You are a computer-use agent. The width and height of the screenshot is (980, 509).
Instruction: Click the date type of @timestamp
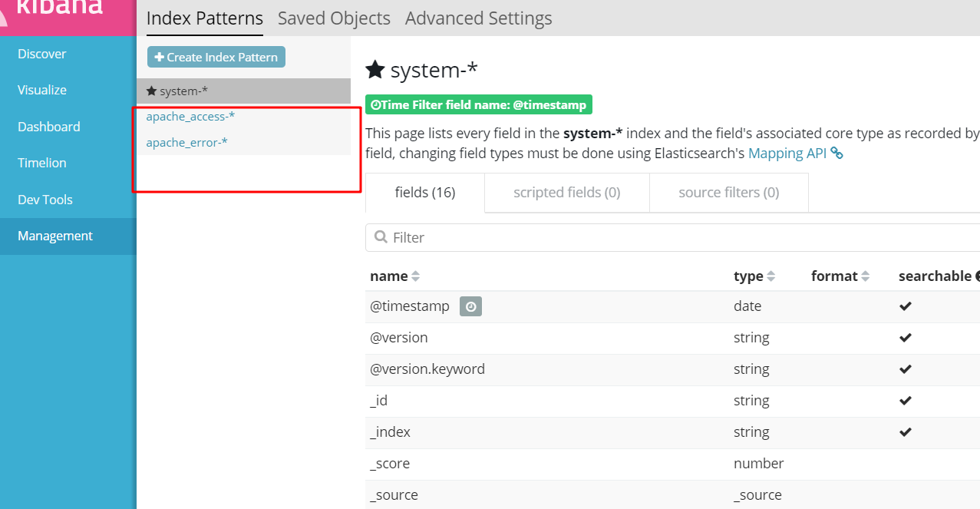pyautogui.click(x=747, y=306)
